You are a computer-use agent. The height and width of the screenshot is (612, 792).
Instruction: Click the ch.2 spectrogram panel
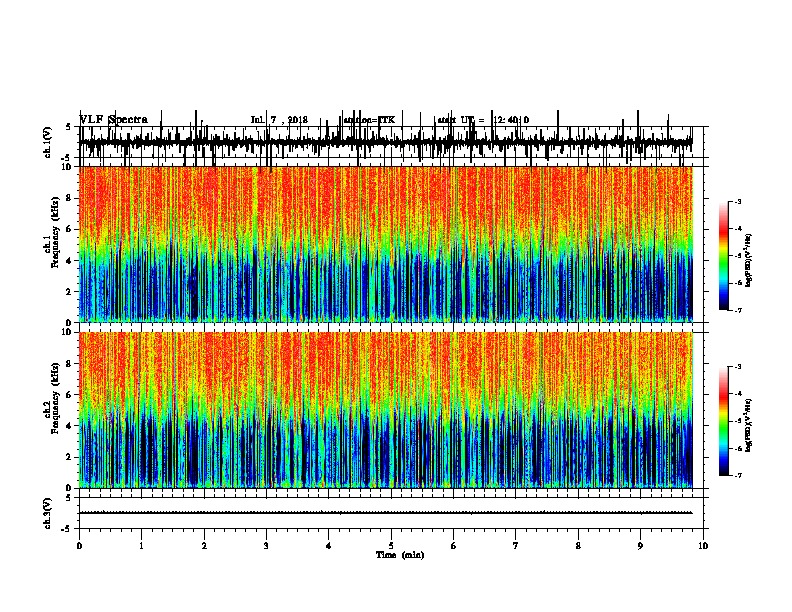[x=391, y=410]
